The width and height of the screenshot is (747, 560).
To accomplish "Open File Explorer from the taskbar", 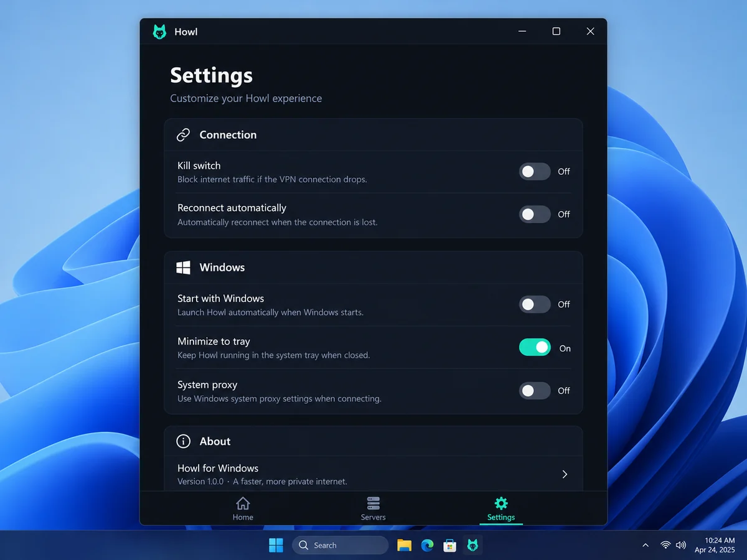I will pos(404,545).
